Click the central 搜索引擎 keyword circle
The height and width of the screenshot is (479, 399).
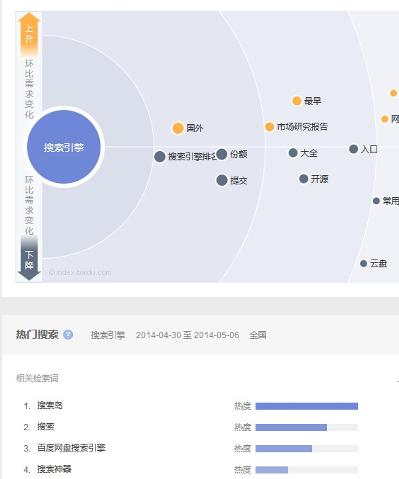pos(64,147)
